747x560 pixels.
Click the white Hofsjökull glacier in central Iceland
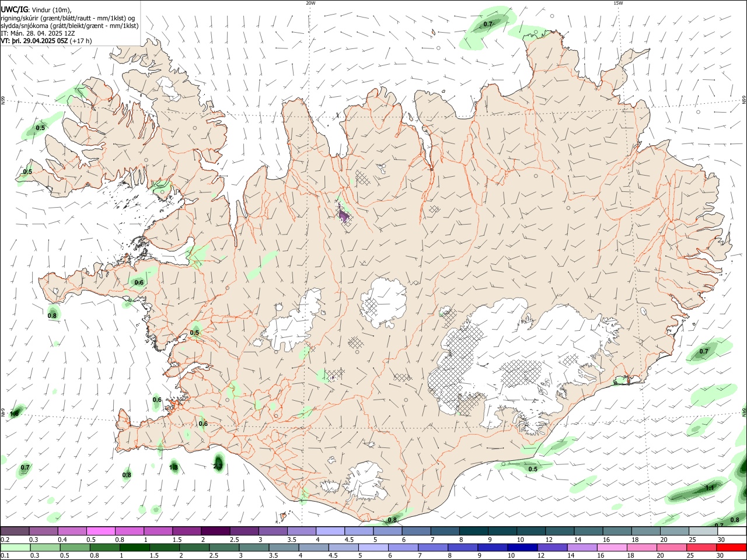click(383, 303)
